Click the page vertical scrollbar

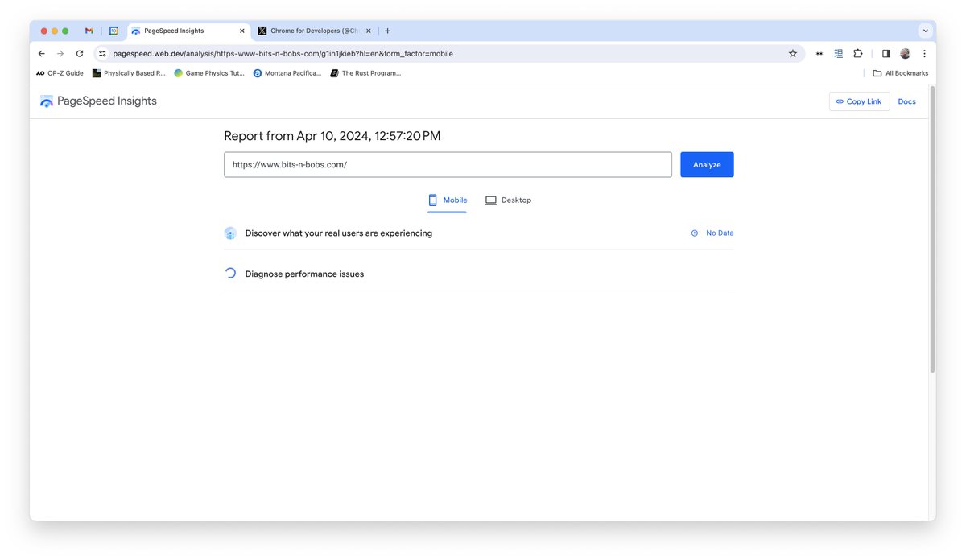[x=932, y=229]
